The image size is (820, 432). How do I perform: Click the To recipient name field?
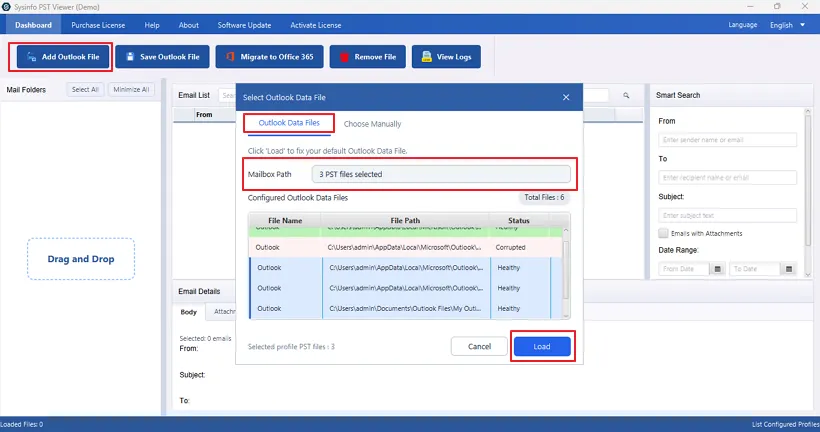click(727, 177)
